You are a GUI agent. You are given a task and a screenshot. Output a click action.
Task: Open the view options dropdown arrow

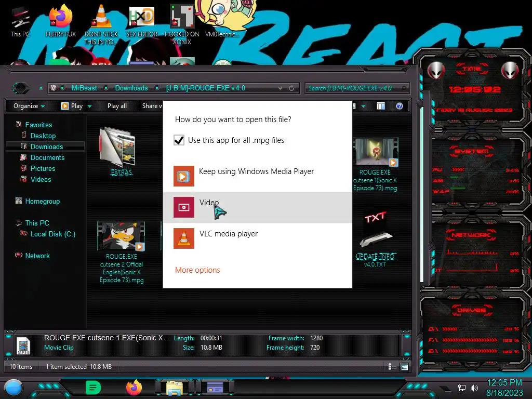pos(363,106)
